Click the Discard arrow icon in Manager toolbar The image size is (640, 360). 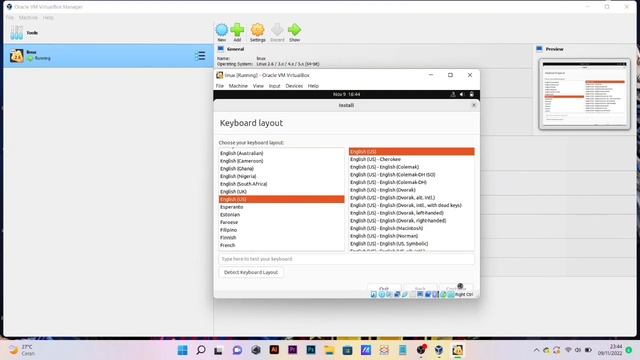277,30
